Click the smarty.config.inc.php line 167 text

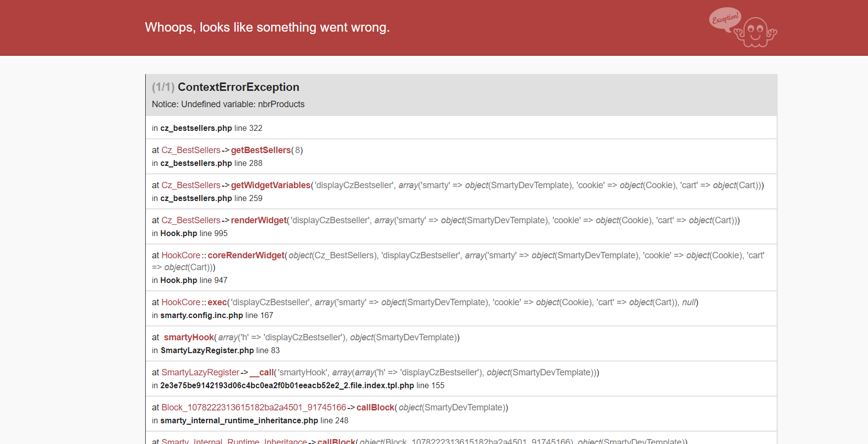click(x=212, y=315)
